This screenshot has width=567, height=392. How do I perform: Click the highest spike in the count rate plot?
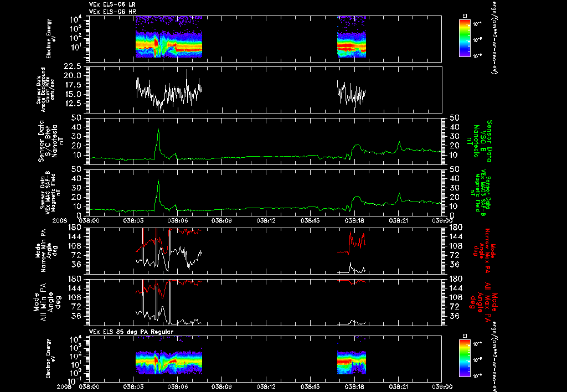(x=187, y=70)
